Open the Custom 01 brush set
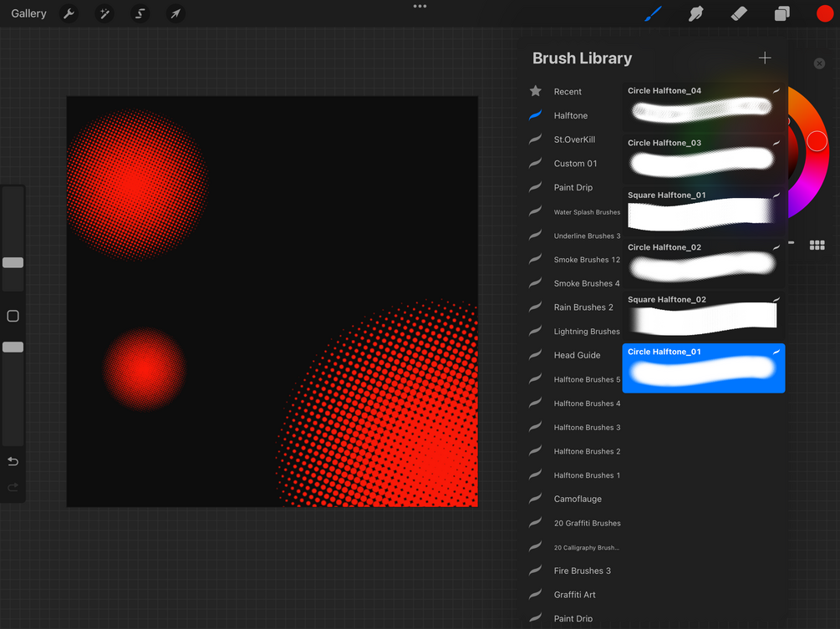This screenshot has width=840, height=629. pos(573,163)
